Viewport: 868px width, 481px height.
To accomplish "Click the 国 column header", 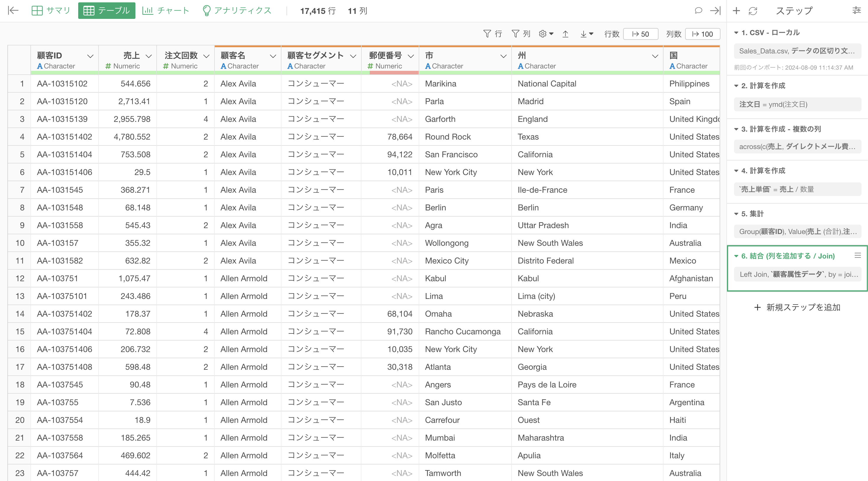I will pos(692,60).
